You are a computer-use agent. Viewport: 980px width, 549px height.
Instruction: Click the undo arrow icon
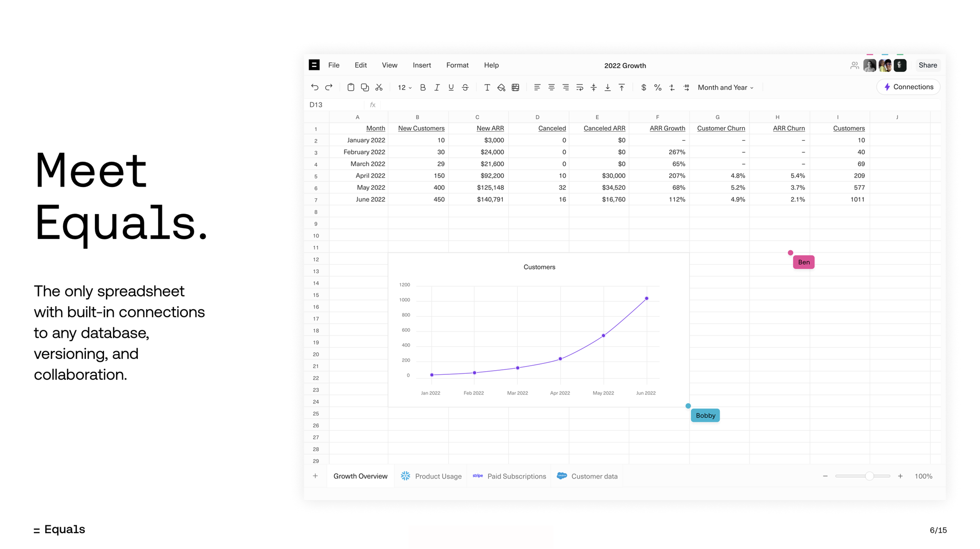(314, 87)
